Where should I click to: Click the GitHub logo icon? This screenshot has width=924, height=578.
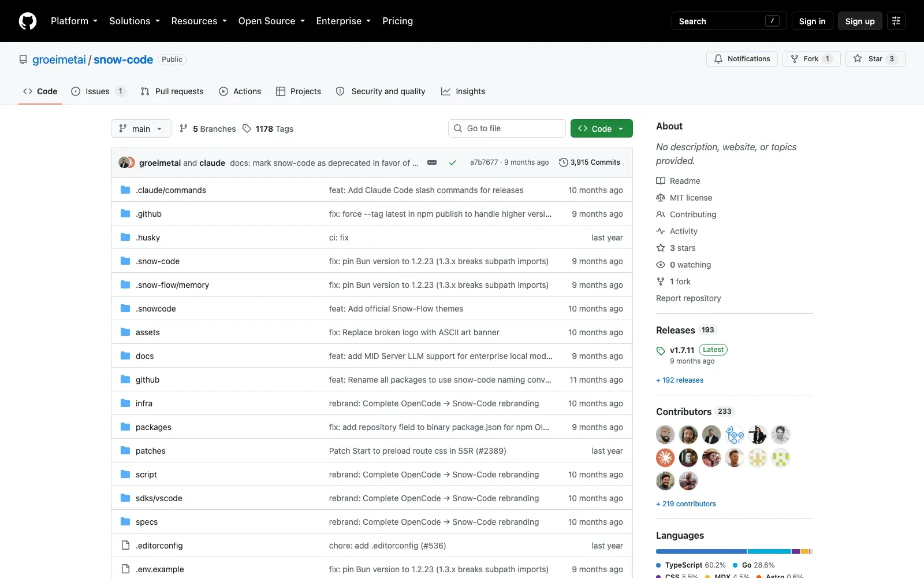coord(28,21)
